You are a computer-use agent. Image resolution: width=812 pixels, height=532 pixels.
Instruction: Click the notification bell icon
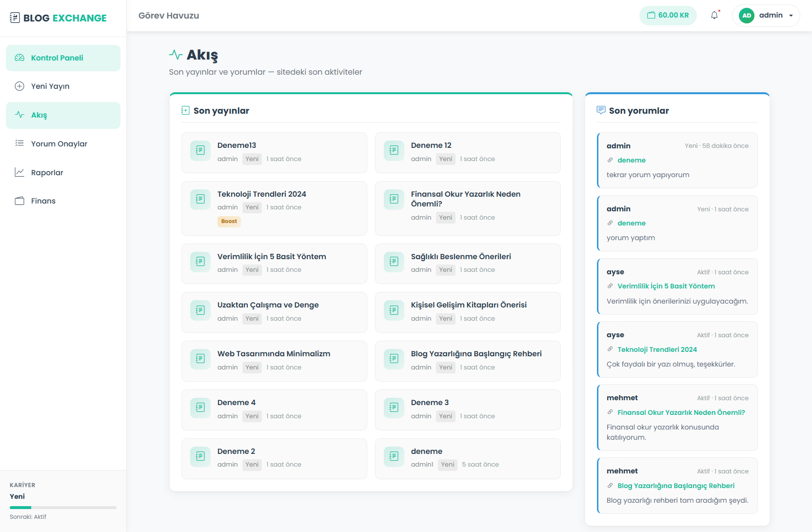pyautogui.click(x=714, y=16)
